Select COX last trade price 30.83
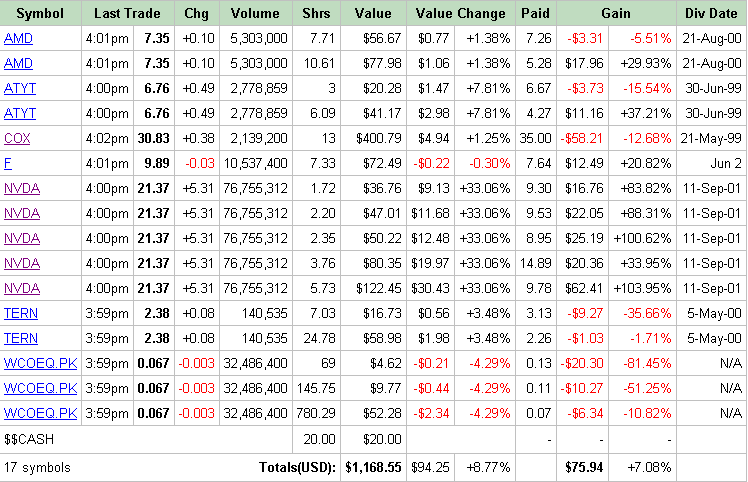Screen dimensions: 748x482 [x=154, y=138]
